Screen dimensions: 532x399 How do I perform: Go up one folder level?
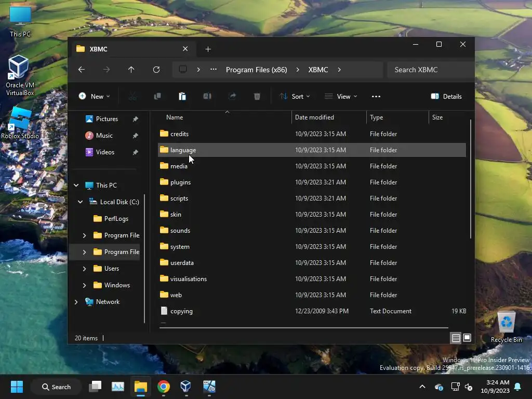point(131,70)
